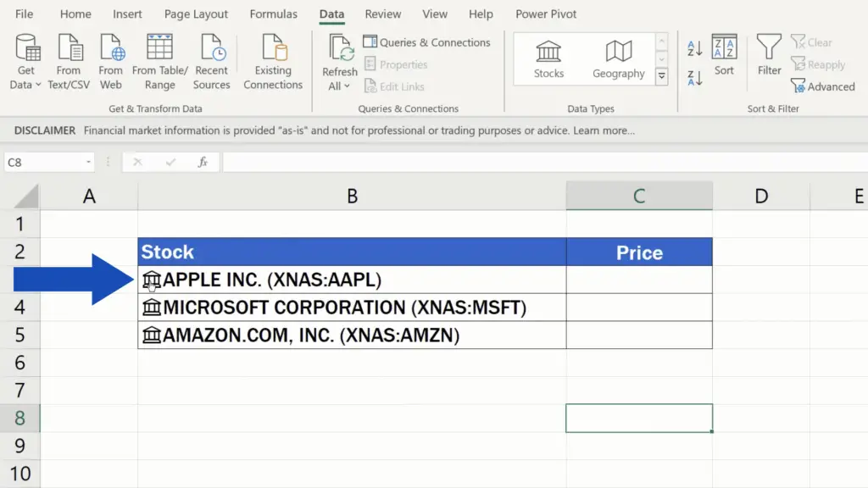Screen dimensions: 868x488
Task: Select the MICROSOFT CORPORATION (XNAS:MSFT) cell
Action: (352, 307)
